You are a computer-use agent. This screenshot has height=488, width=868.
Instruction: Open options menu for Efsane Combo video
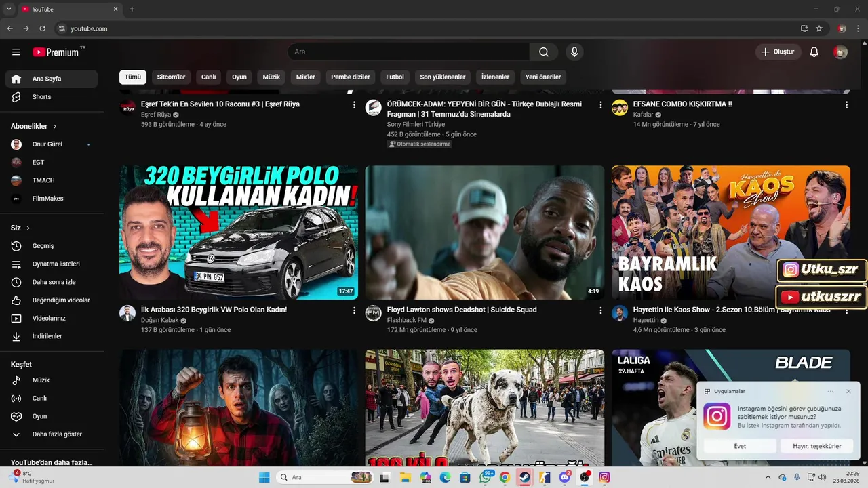pyautogui.click(x=846, y=105)
